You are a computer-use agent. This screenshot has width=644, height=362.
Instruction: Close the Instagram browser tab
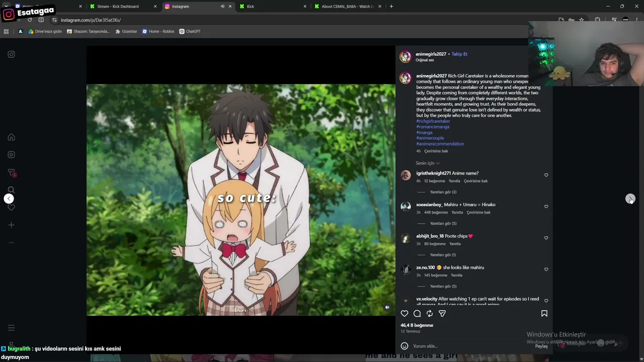pyautogui.click(x=230, y=7)
